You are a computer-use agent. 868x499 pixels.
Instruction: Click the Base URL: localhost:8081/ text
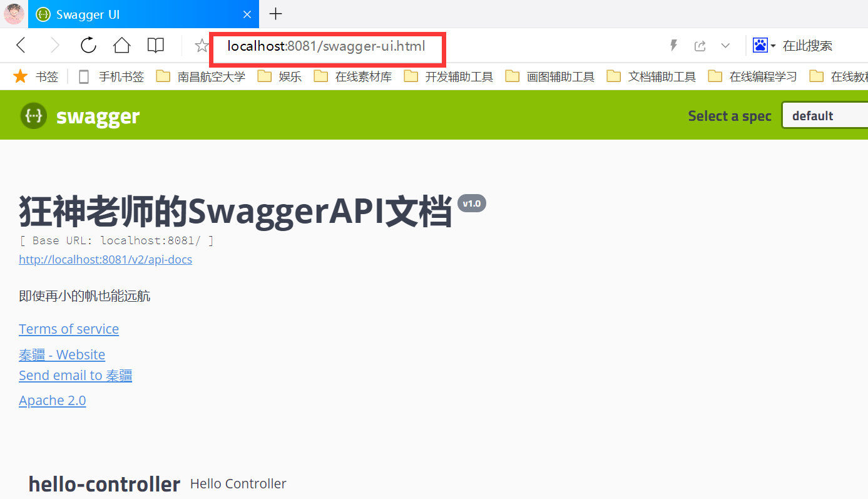pos(116,240)
